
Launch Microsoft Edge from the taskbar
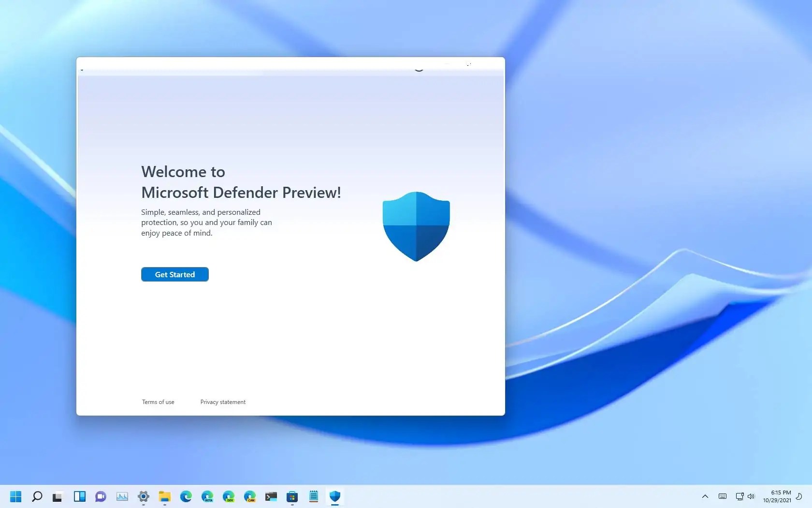[x=186, y=496]
